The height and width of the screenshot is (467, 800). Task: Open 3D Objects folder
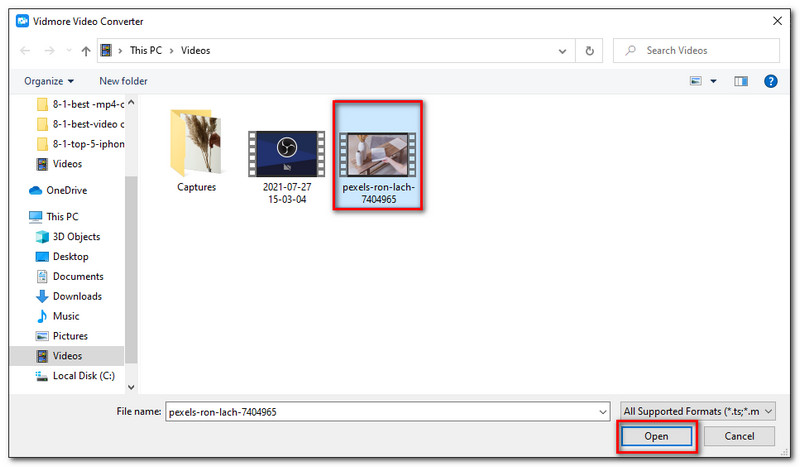68,237
